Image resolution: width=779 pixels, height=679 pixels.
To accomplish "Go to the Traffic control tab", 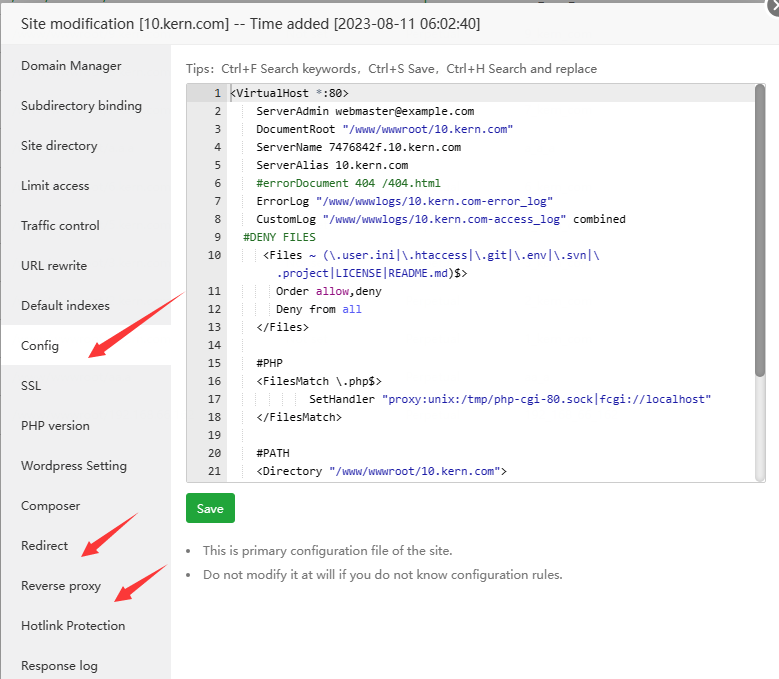I will click(x=60, y=226).
